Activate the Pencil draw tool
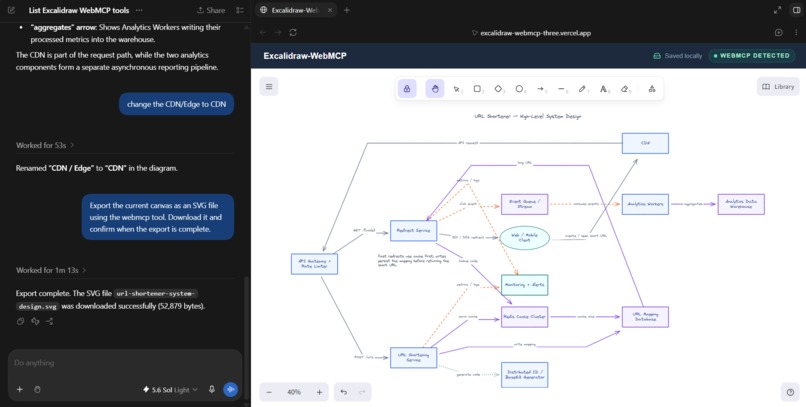The width and height of the screenshot is (806, 407). click(582, 89)
